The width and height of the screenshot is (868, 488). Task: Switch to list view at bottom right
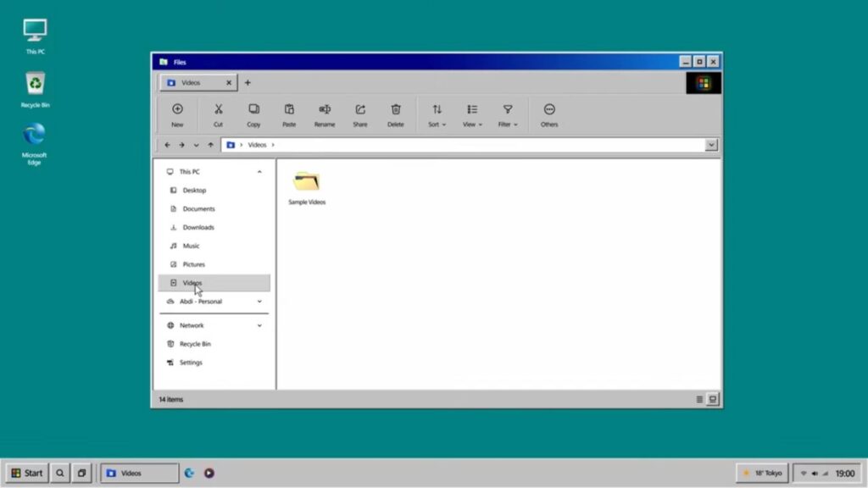(713, 397)
